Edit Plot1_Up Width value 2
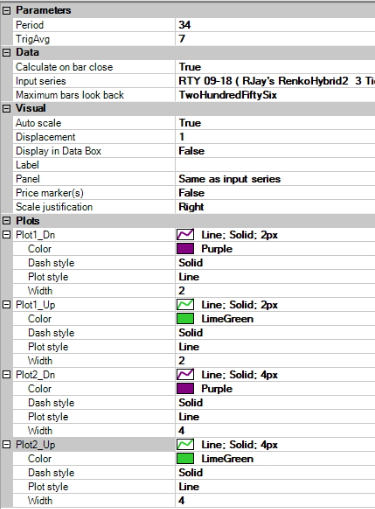The width and height of the screenshot is (375, 509). (x=275, y=361)
